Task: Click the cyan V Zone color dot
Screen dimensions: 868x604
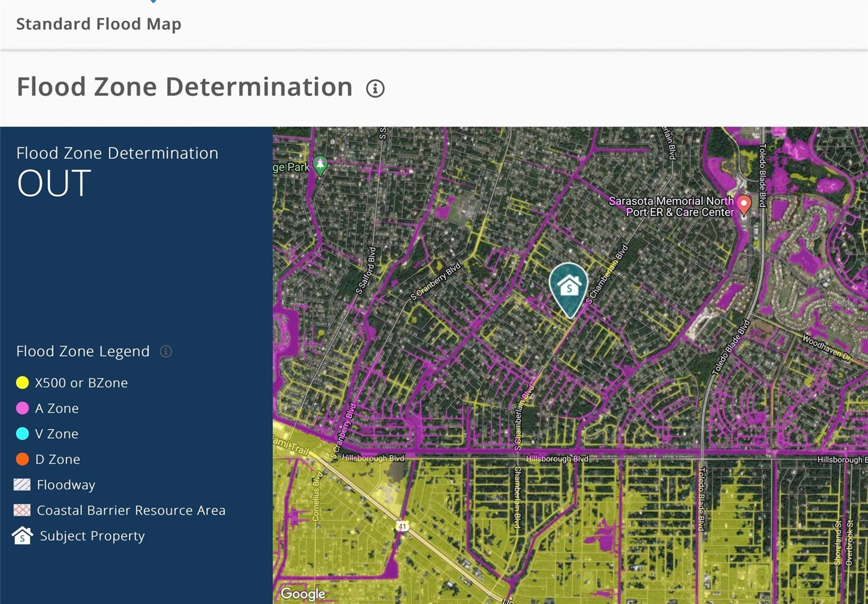Action: (x=22, y=434)
